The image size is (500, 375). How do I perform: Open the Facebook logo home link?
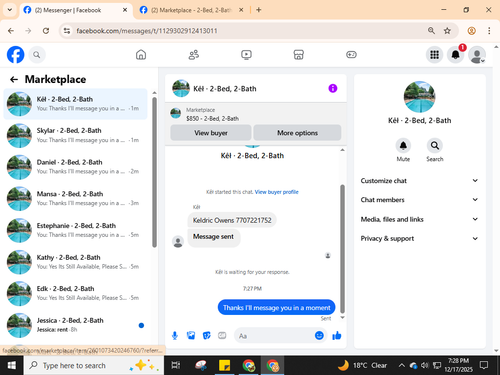[x=16, y=55]
